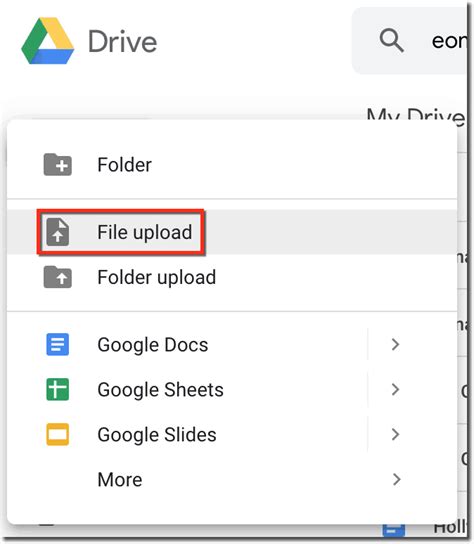Click the blue Google Docs icon
The width and height of the screenshot is (474, 544).
[x=58, y=344]
